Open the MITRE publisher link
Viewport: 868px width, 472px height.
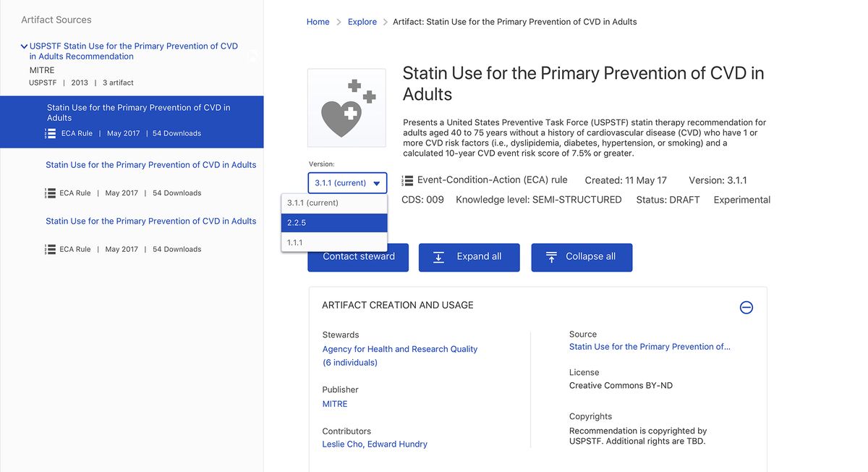coord(335,404)
